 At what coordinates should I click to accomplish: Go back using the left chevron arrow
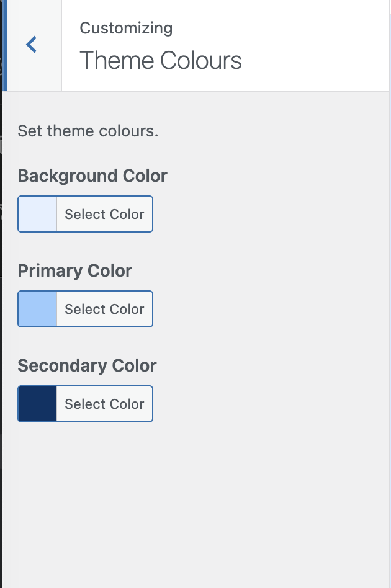pos(32,45)
